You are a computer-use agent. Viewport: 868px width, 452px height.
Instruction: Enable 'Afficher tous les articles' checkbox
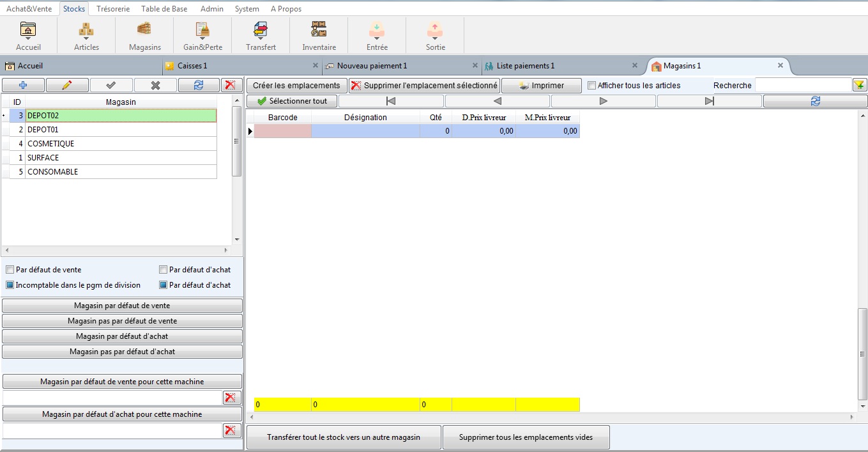[x=591, y=86]
